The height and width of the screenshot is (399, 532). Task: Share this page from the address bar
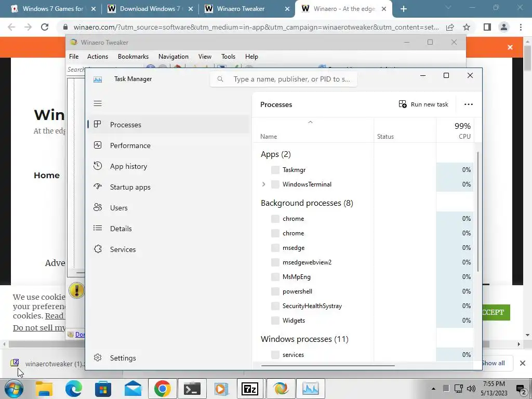pyautogui.click(x=450, y=27)
